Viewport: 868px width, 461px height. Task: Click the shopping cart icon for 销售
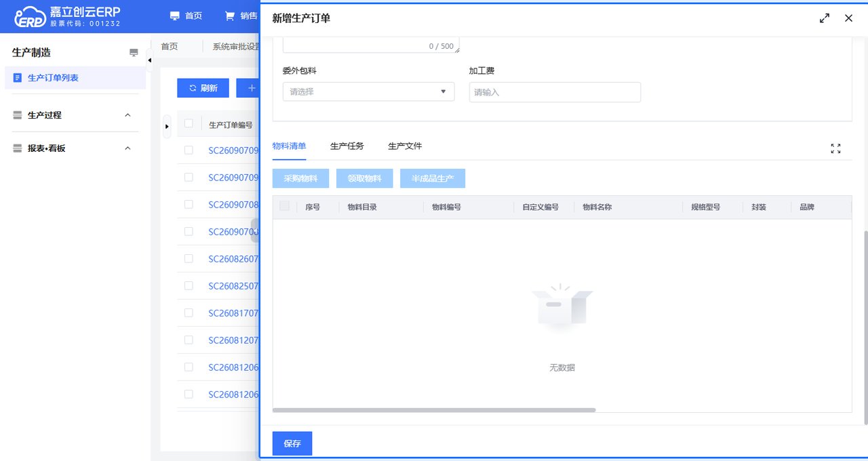(x=229, y=16)
